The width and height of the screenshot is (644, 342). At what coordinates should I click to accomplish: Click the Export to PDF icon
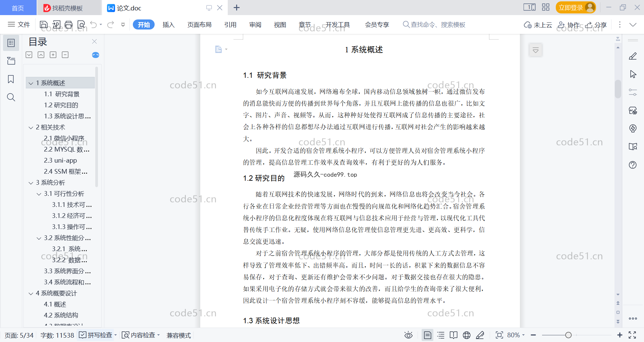click(56, 24)
